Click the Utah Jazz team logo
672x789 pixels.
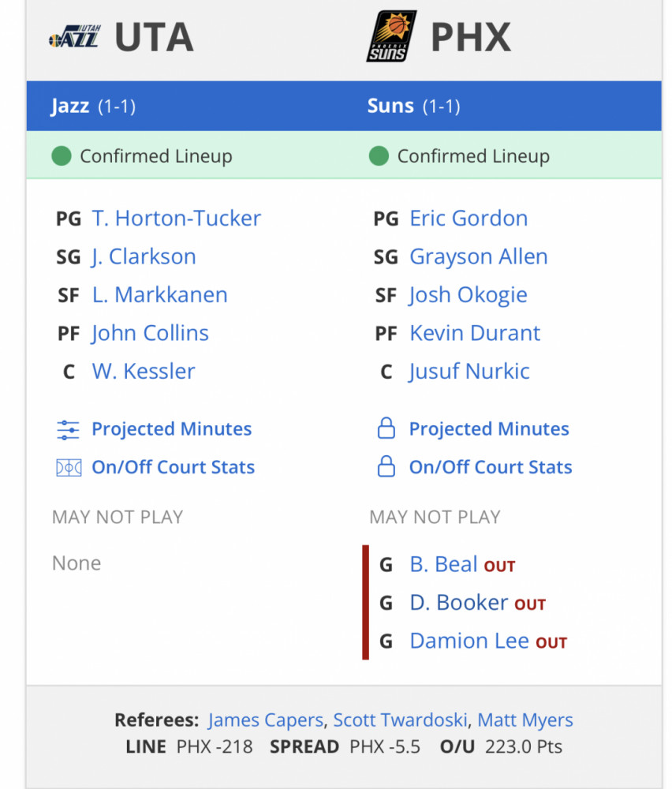coord(75,36)
